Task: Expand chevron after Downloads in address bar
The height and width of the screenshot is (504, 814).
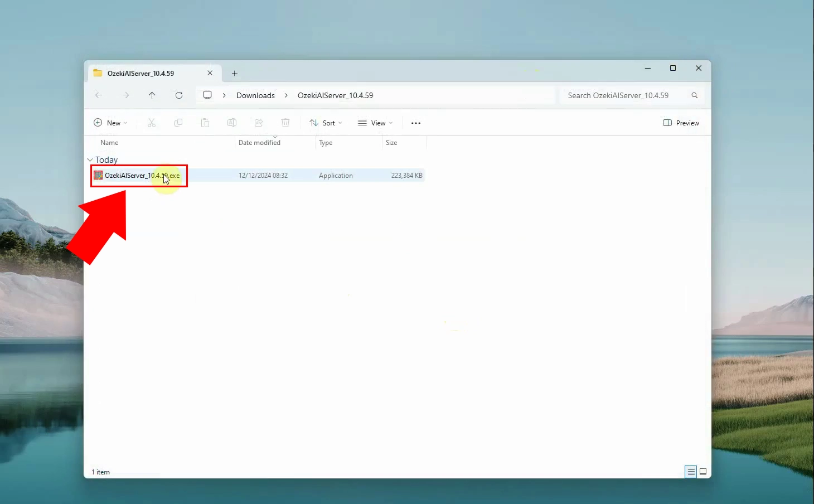Action: [286, 95]
